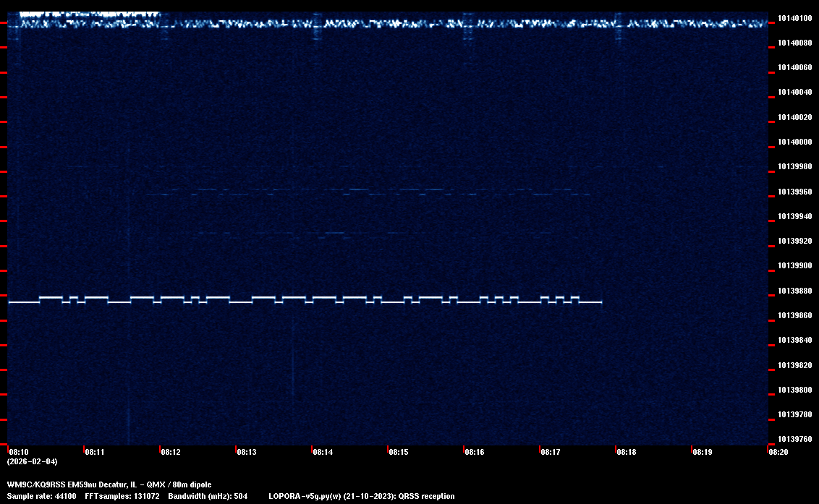Select the 10140000 frequency scale label
The image size is (819, 504).
pos(794,142)
